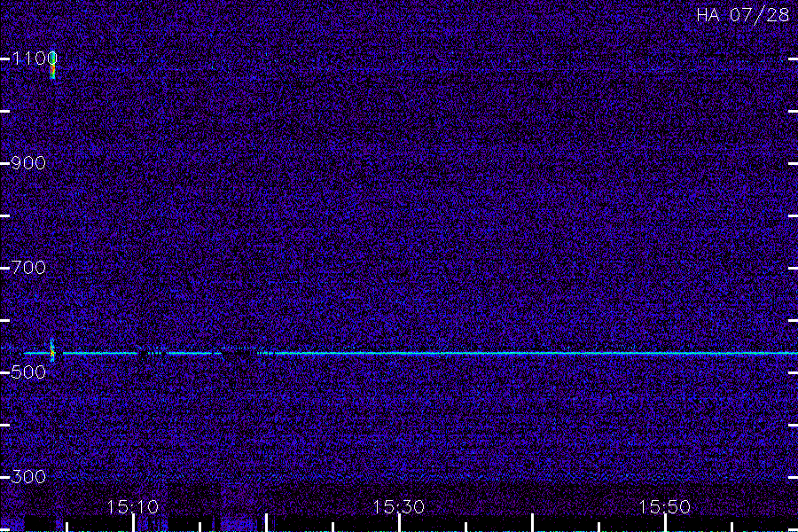The width and height of the screenshot is (798, 532).
Task: Click the tall tick mark beneath 15:50
Action: pos(665,523)
